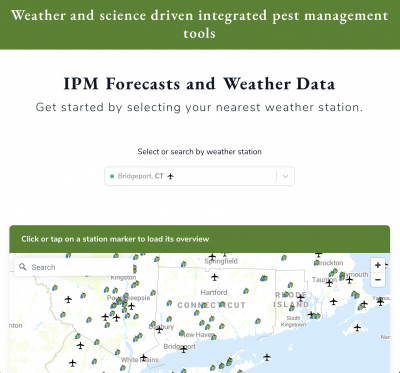
Task: Select leaf station marker at Brockton
Action: click(316, 263)
